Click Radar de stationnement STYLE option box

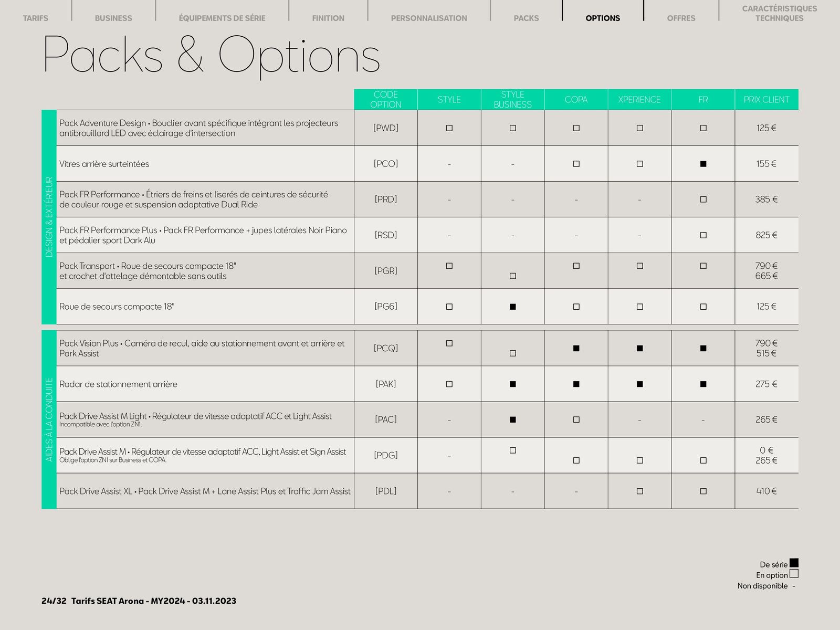click(449, 384)
